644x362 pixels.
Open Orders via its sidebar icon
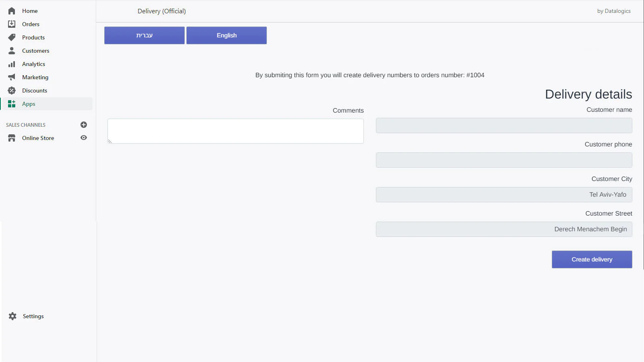coord(12,24)
